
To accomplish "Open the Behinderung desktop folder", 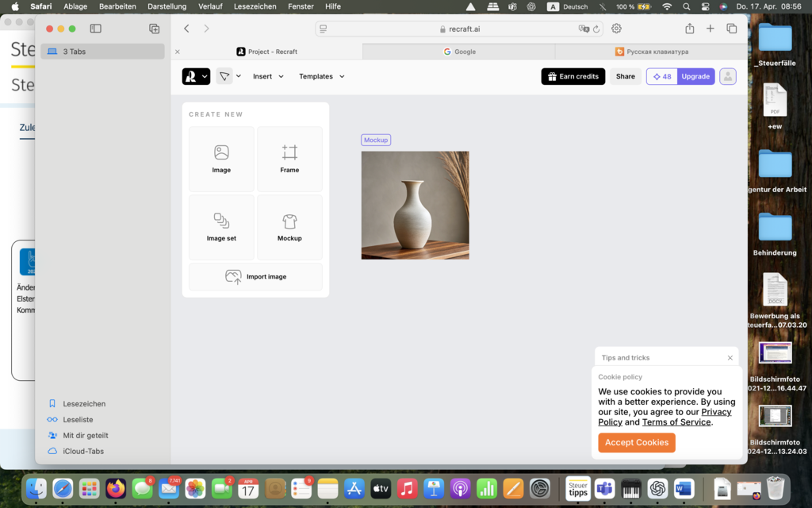I will tap(776, 234).
